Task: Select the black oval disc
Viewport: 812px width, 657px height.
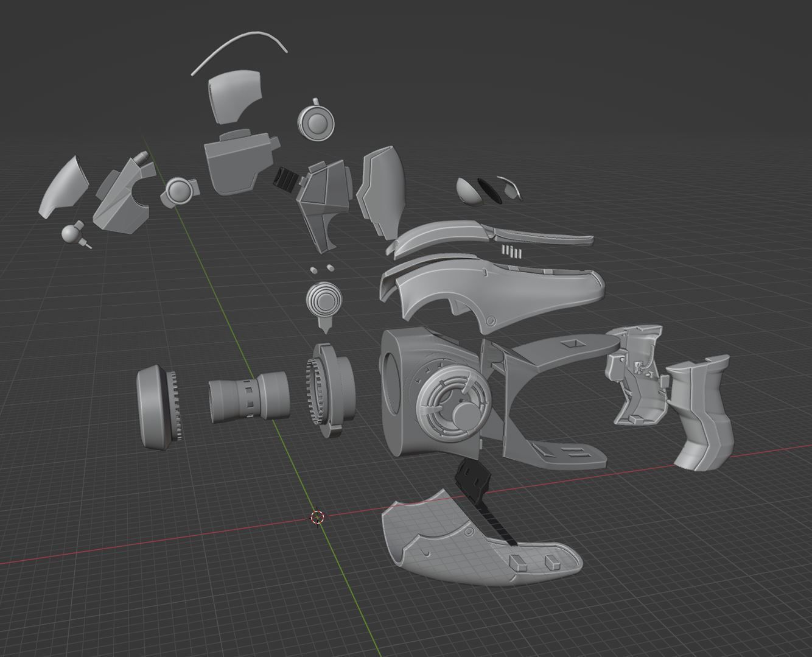Action: pyautogui.click(x=489, y=191)
